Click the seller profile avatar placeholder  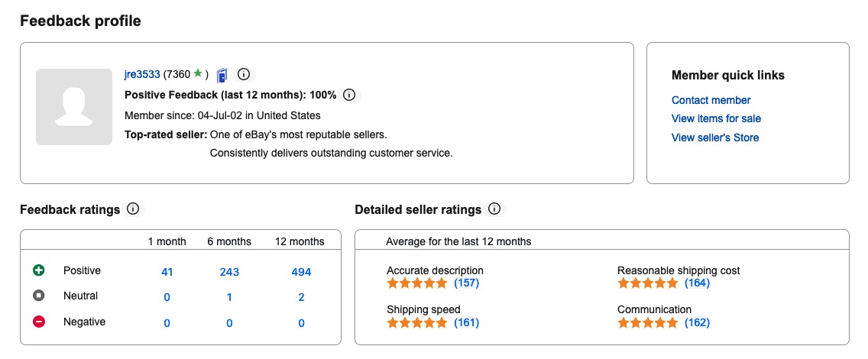74,107
